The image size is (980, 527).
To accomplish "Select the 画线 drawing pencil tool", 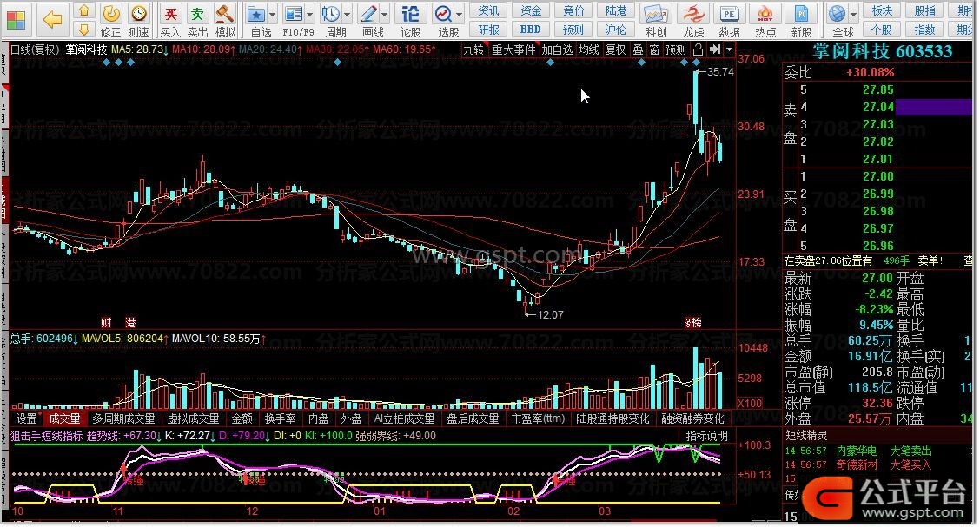I will [369, 20].
